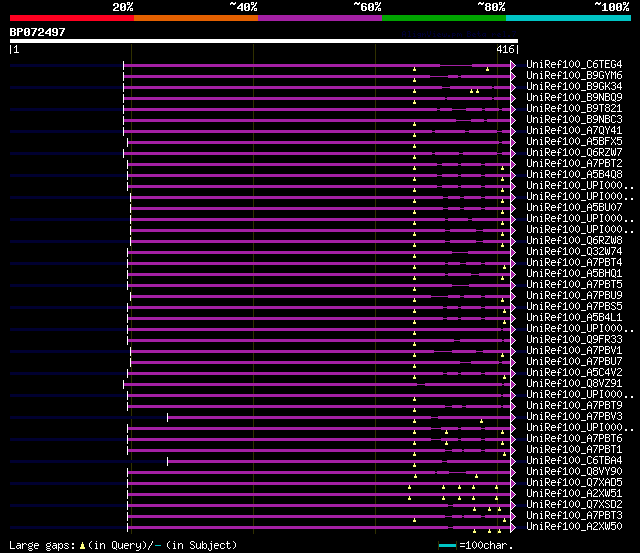Click the arrowhead ending the UniRef100_C6TEG4 alignment
Image resolution: width=640 pixels, height=553 pixels.
click(x=513, y=65)
